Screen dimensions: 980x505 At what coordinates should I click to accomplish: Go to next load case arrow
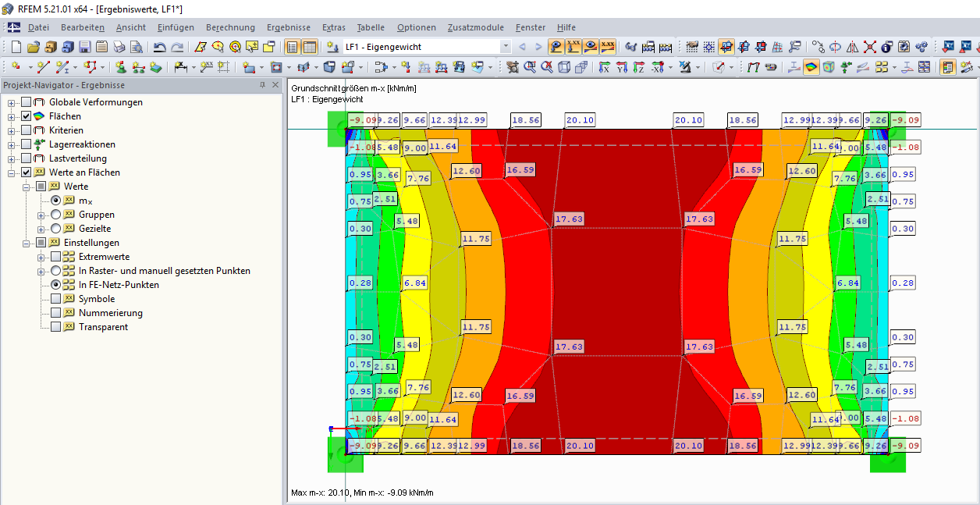[x=538, y=47]
